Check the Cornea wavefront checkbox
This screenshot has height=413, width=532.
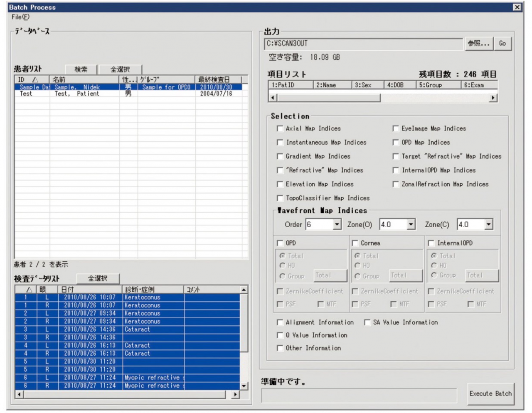click(x=355, y=243)
